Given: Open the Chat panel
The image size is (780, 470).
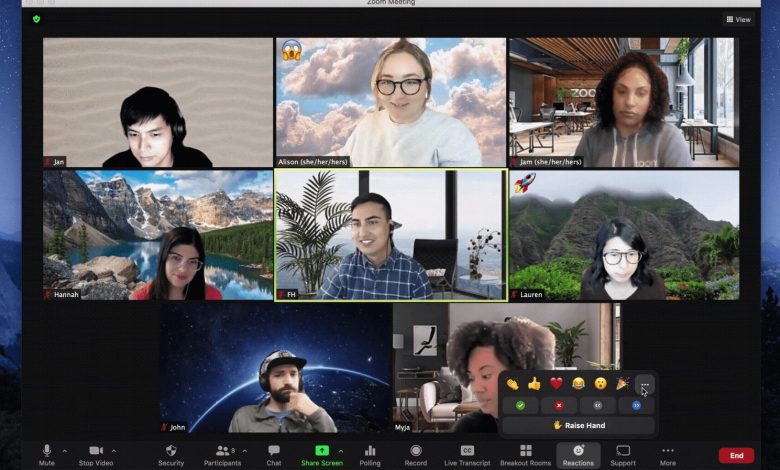Looking at the screenshot, I should tap(274, 455).
